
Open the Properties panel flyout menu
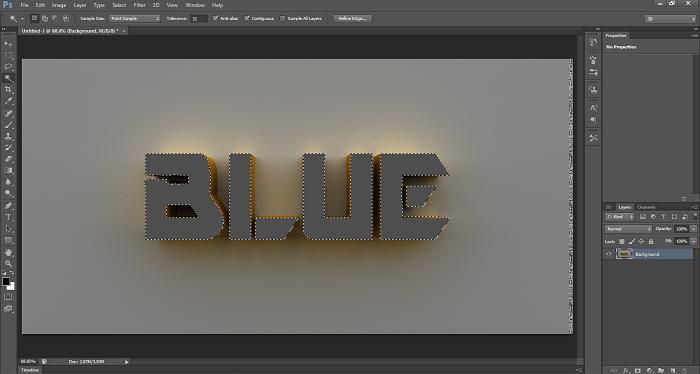click(x=695, y=35)
